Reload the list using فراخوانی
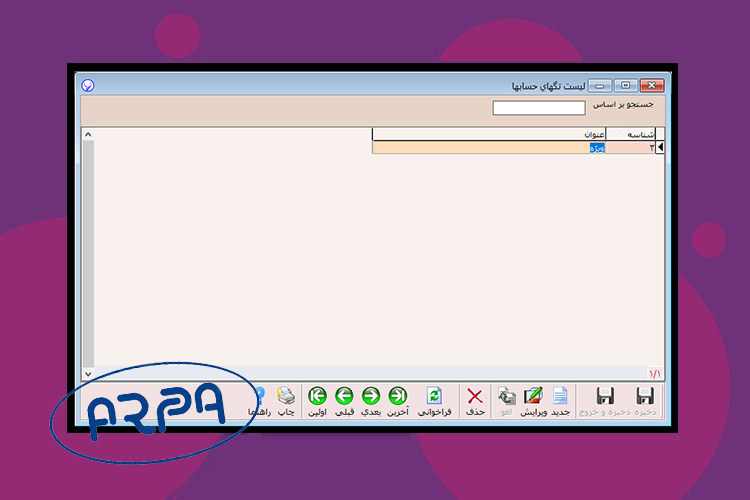Screen dimensions: 750x500 (434, 401)
